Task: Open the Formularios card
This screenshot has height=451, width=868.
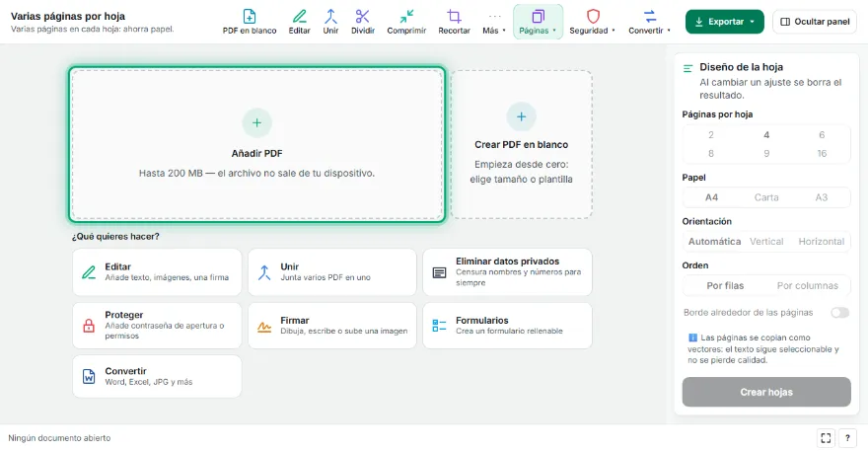Action: tap(507, 326)
